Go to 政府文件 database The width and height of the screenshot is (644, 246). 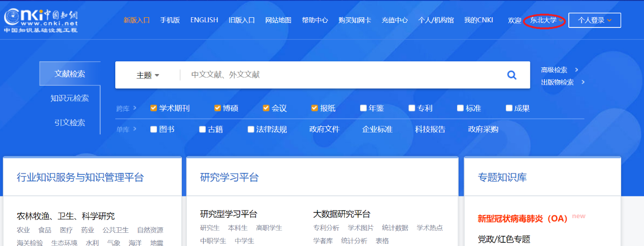[324, 129]
